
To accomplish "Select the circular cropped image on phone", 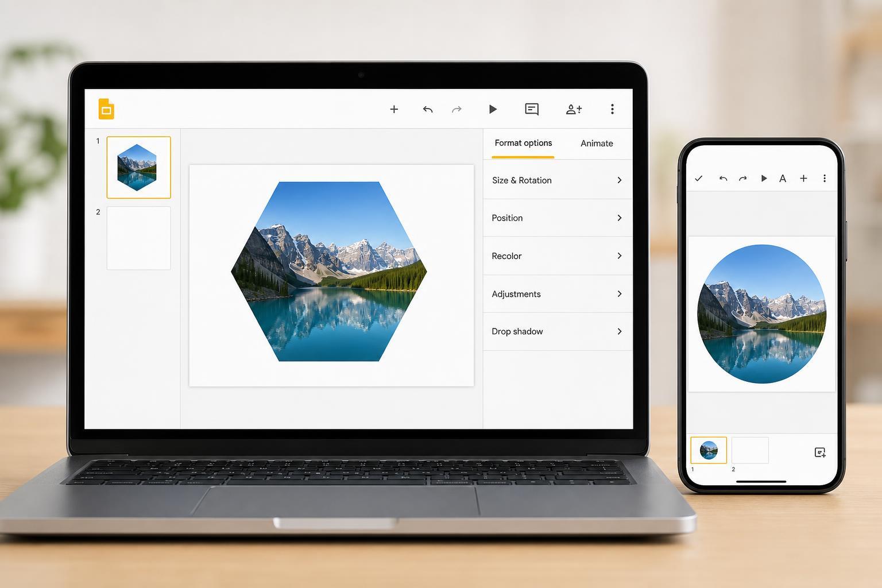I will (x=762, y=314).
